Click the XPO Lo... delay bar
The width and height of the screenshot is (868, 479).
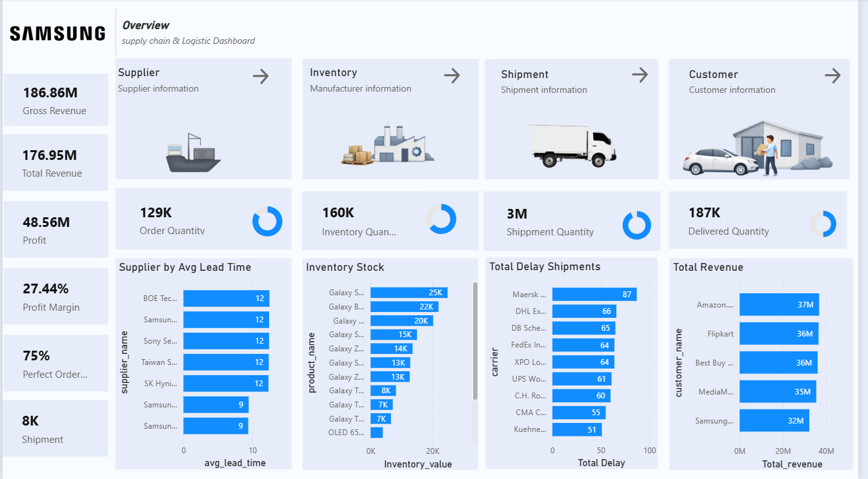pos(583,362)
